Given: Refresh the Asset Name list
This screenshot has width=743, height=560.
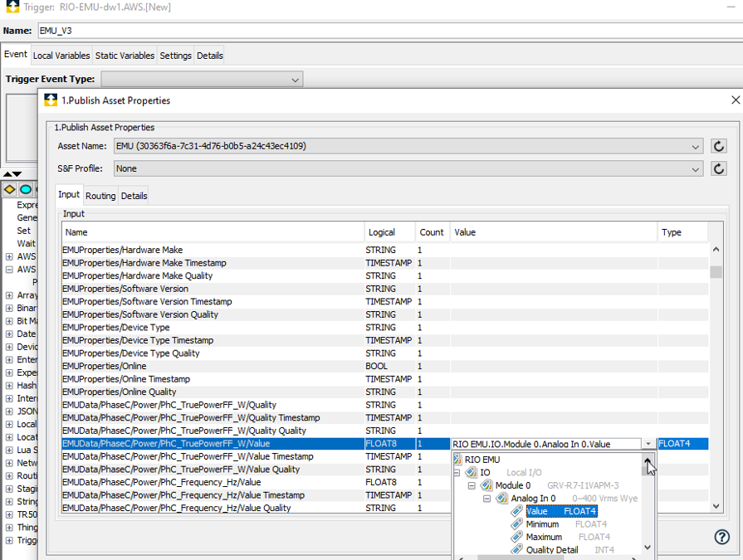Looking at the screenshot, I should point(718,146).
